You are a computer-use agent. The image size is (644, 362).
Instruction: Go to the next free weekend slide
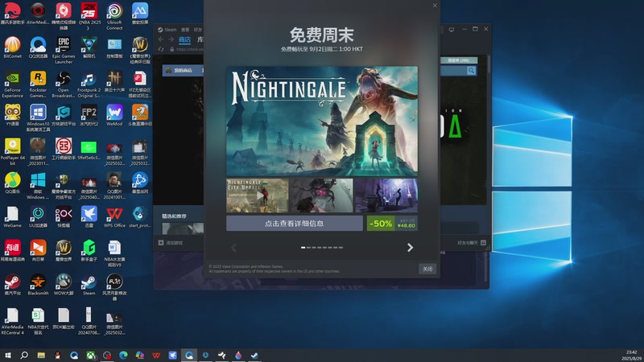pos(410,248)
